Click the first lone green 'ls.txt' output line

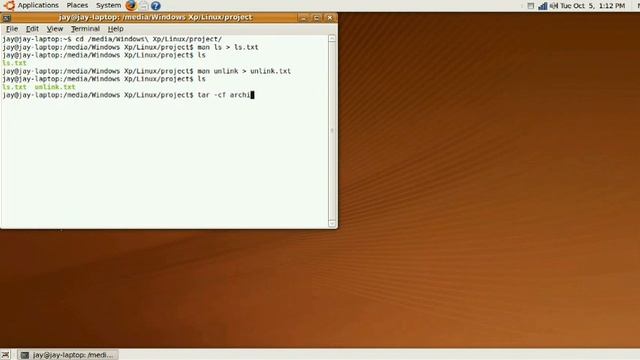point(14,63)
